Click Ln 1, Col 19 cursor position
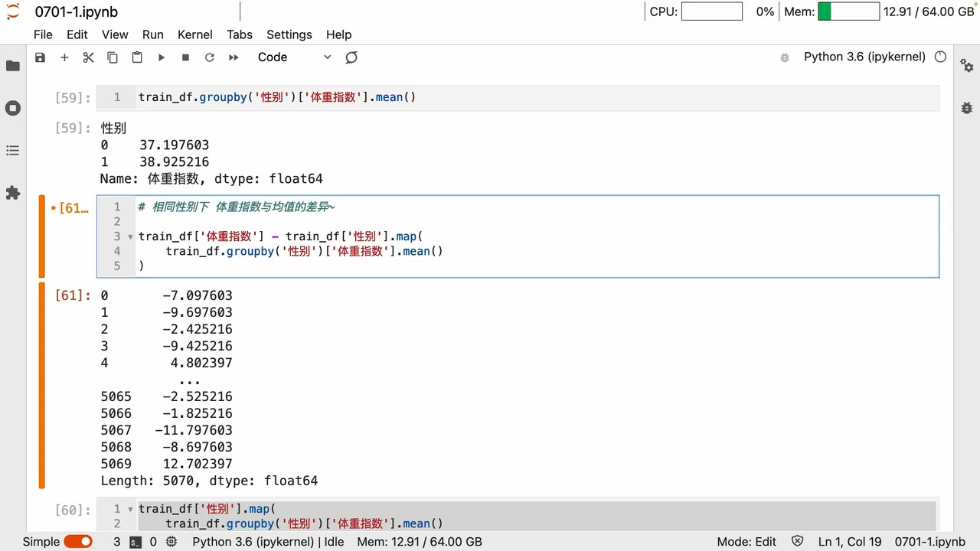980x551 pixels. [x=850, y=542]
